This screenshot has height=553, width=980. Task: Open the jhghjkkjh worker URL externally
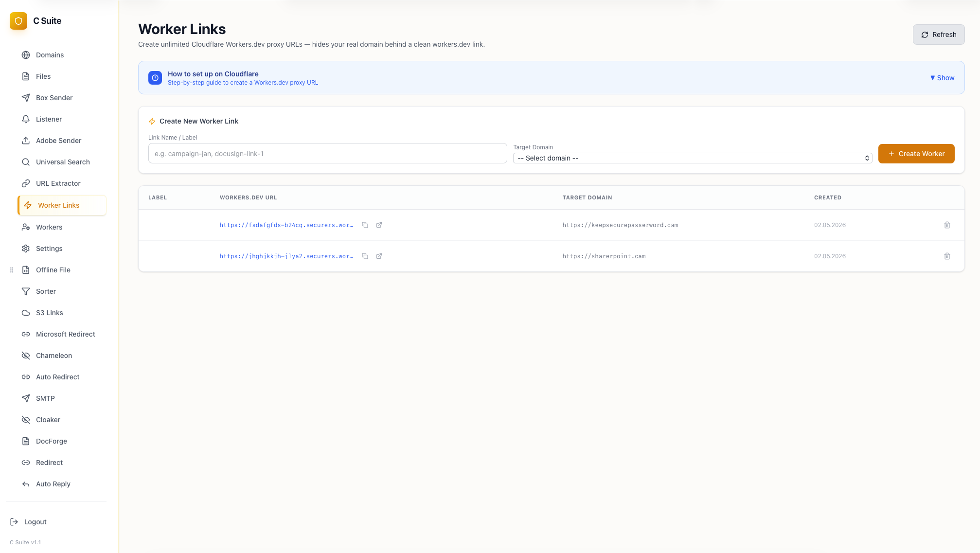click(x=379, y=256)
